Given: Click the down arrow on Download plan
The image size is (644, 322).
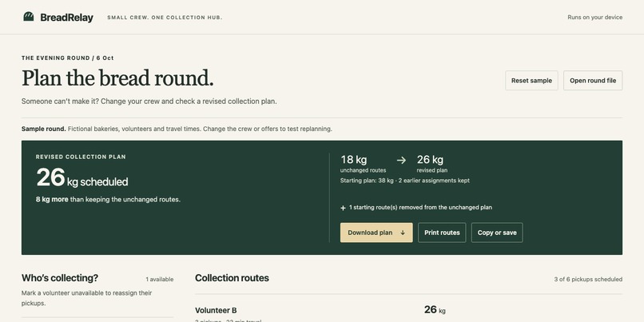Looking at the screenshot, I should (403, 233).
